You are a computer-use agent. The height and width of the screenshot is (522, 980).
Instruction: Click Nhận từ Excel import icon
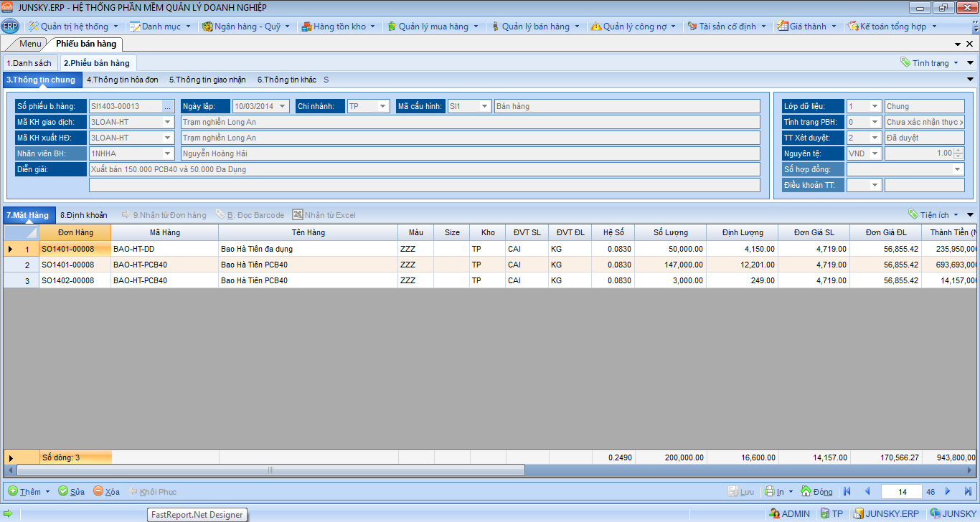pyautogui.click(x=298, y=214)
